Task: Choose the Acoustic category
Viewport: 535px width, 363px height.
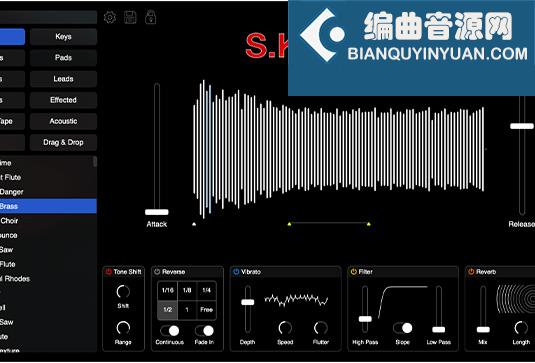Action: click(x=63, y=121)
